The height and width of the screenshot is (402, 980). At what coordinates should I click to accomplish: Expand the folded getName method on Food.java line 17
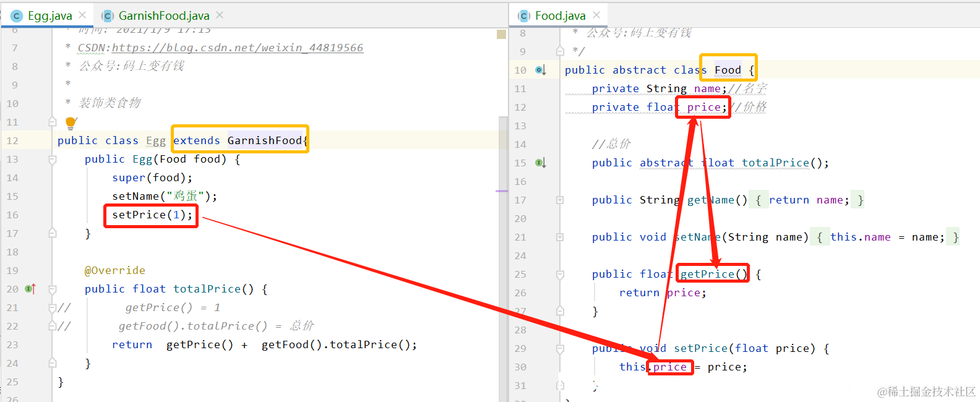click(560, 200)
